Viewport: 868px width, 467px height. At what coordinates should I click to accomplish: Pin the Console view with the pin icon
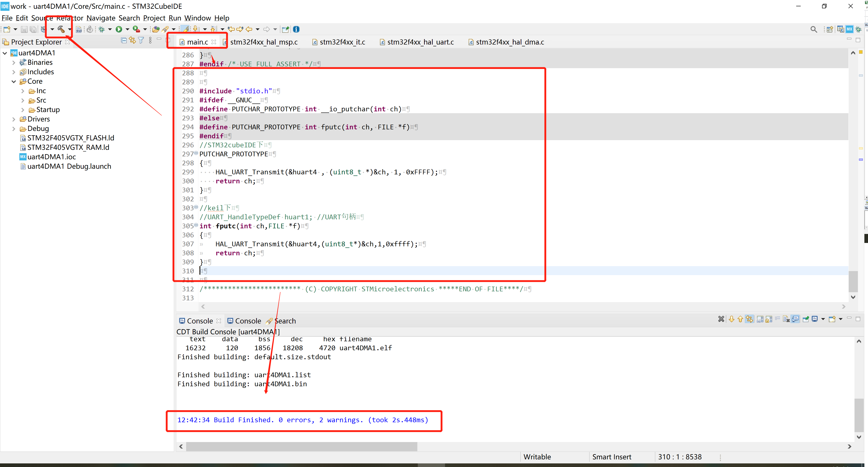tap(806, 319)
